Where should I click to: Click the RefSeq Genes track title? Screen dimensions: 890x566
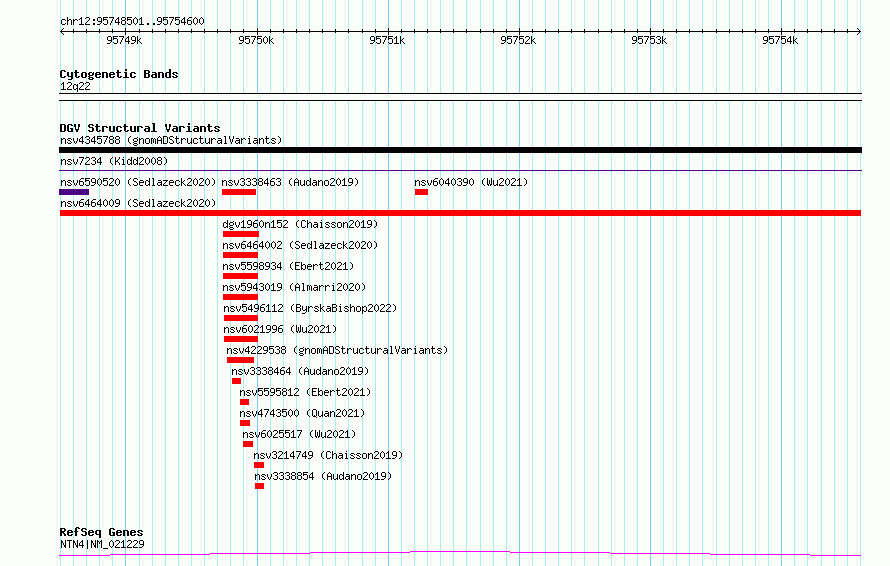click(x=101, y=533)
